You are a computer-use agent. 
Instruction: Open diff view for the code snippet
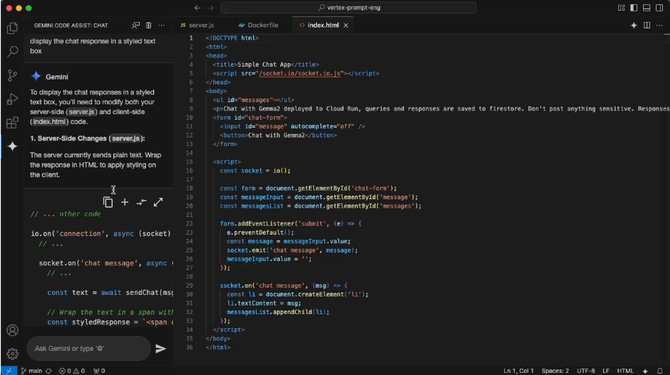141,202
